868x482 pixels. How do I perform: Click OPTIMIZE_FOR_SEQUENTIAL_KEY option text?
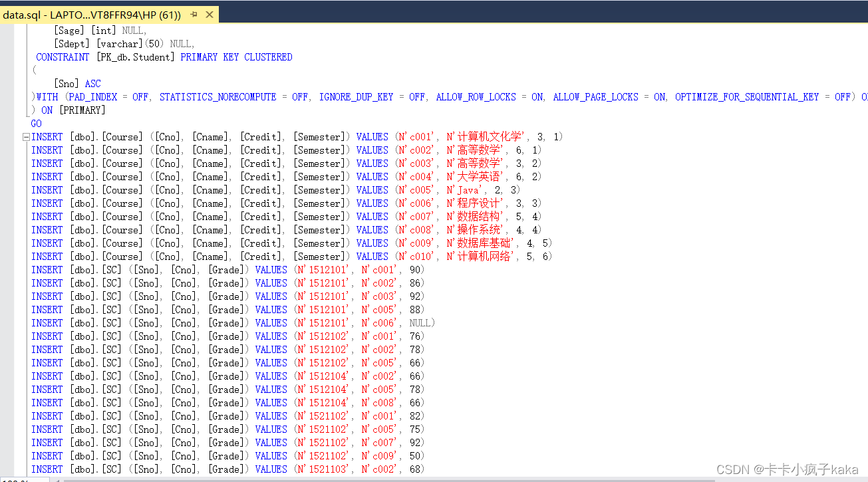747,97
